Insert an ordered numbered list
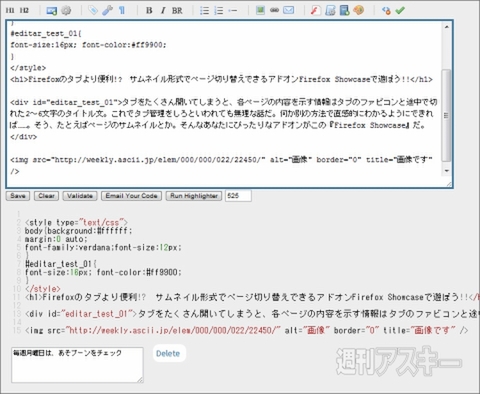This screenshot has width=480, height=394. (219, 11)
